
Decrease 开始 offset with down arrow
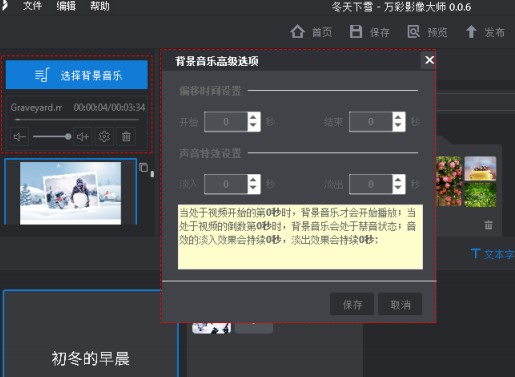point(253,126)
